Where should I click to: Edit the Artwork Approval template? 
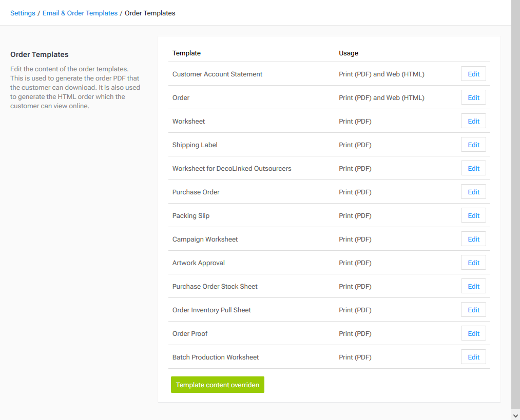(473, 262)
